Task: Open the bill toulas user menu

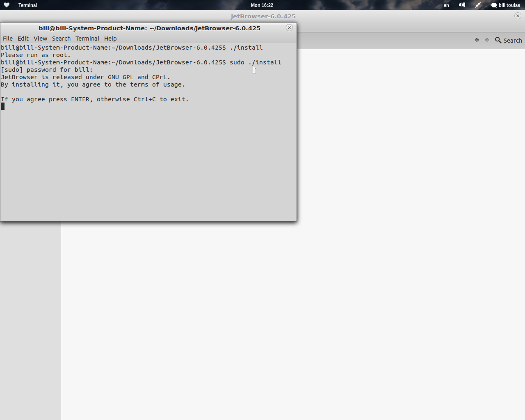Action: pos(506,5)
